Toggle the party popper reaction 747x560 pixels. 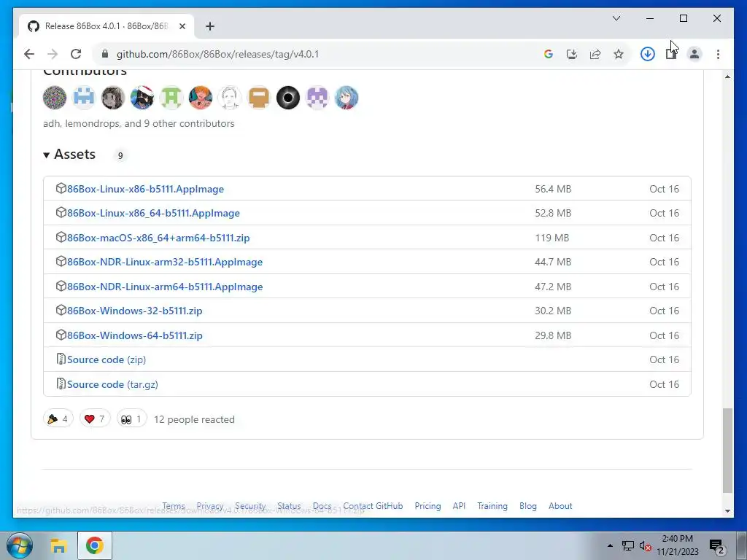click(58, 419)
